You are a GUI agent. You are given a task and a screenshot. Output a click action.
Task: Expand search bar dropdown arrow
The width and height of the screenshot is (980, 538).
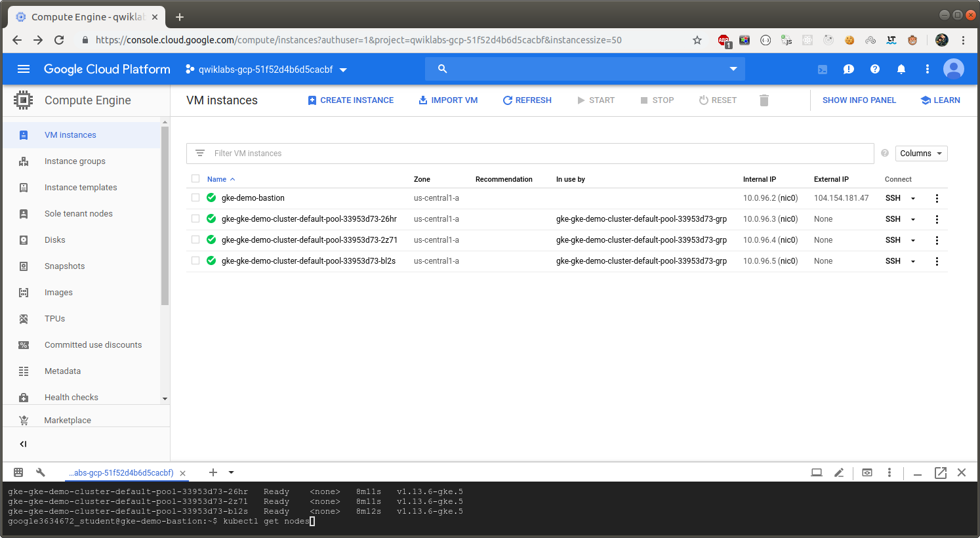click(733, 69)
